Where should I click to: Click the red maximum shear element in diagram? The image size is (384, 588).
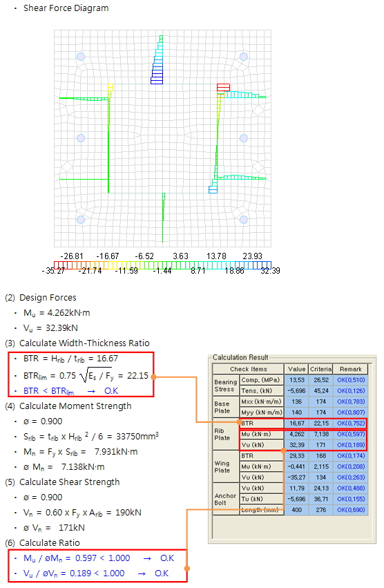(224, 87)
